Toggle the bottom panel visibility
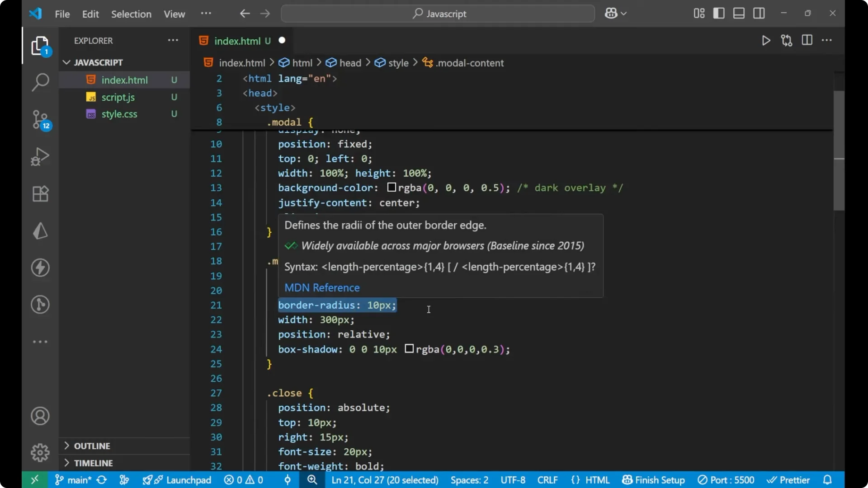Screen dimensions: 868x488 tap(738, 13)
